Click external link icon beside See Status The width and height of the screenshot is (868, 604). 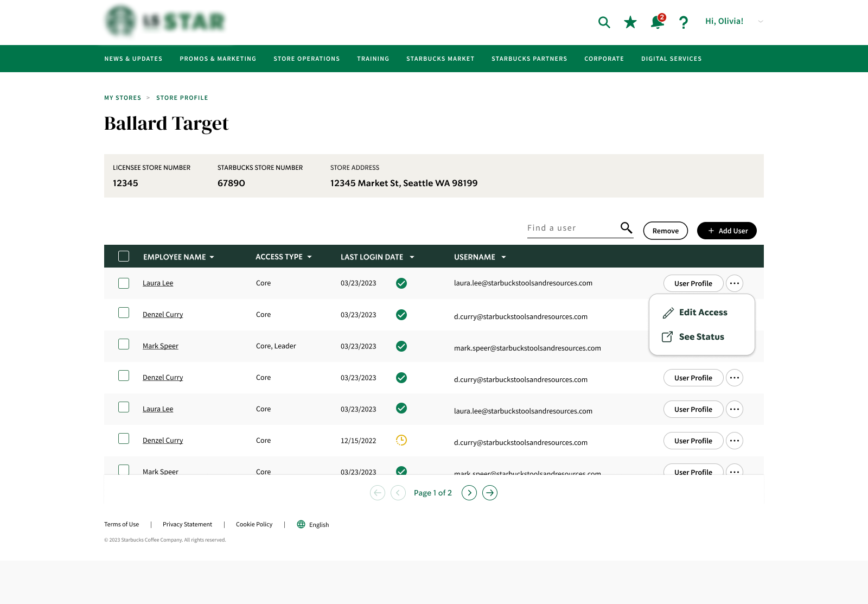pyautogui.click(x=667, y=337)
